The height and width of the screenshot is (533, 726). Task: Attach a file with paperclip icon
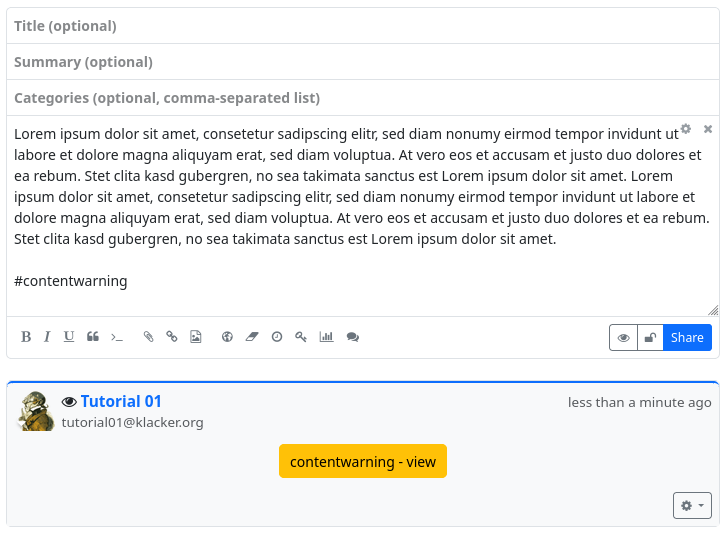point(148,337)
